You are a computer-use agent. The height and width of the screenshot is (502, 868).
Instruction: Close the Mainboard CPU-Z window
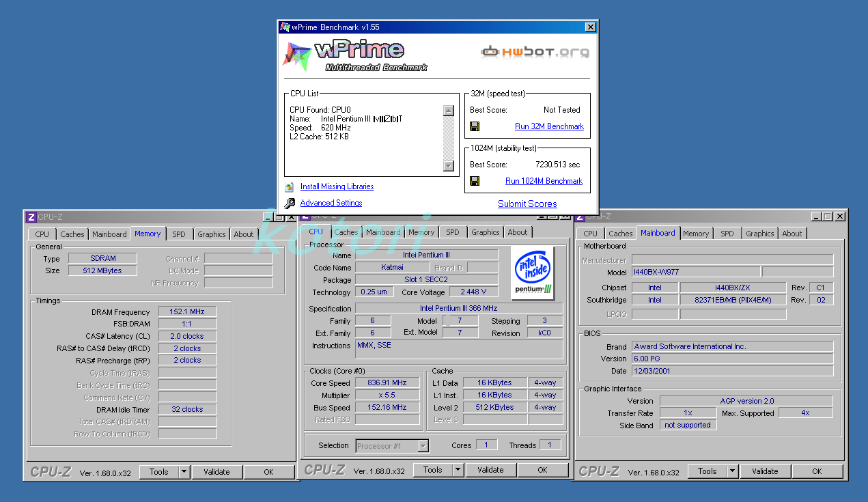pos(839,217)
